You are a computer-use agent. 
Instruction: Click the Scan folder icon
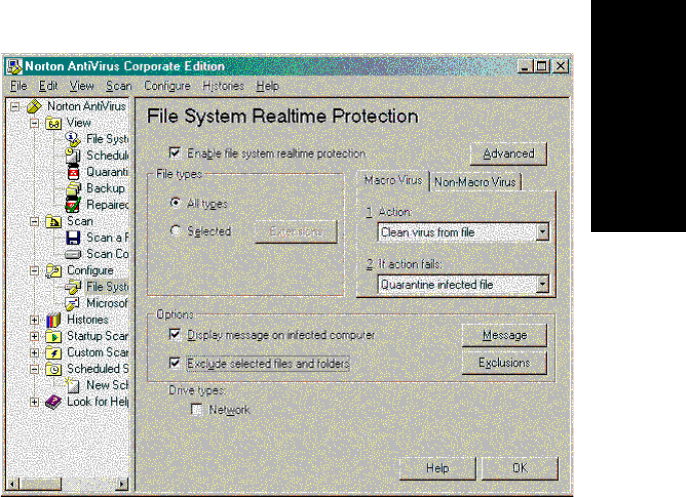click(53, 221)
